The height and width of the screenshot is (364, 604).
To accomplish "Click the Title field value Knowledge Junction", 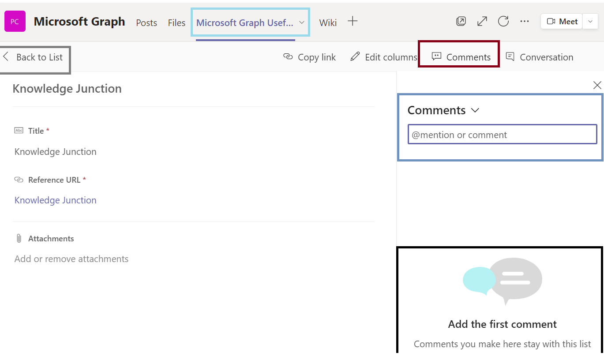I will pyautogui.click(x=56, y=152).
